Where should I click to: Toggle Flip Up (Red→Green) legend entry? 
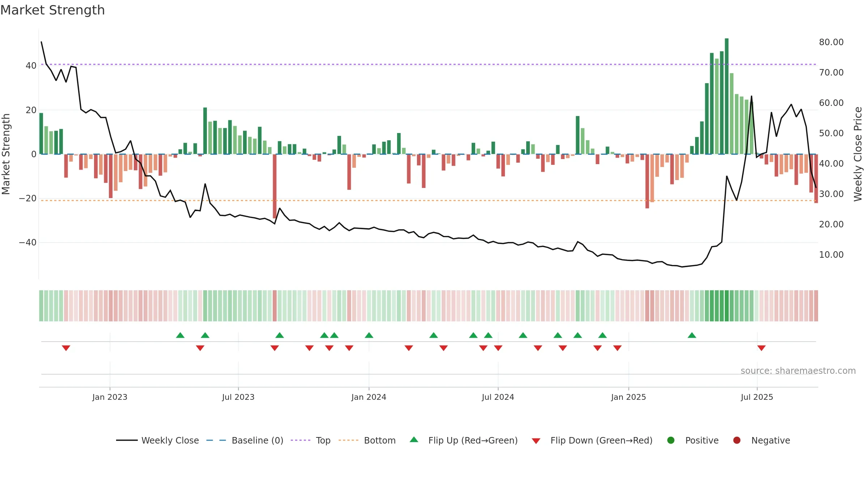[x=464, y=440]
